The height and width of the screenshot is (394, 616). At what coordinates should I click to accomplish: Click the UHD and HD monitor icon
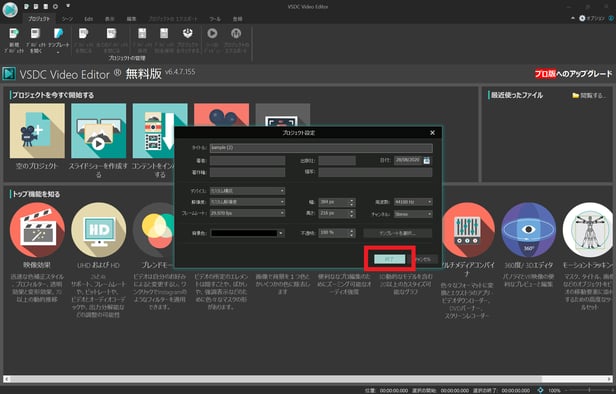click(99, 229)
